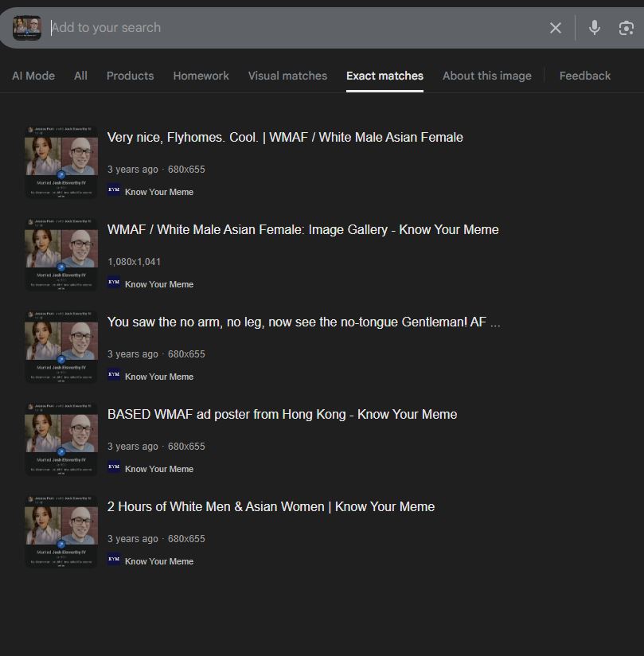
Task: Go to Visual matches tab
Action: [287, 76]
